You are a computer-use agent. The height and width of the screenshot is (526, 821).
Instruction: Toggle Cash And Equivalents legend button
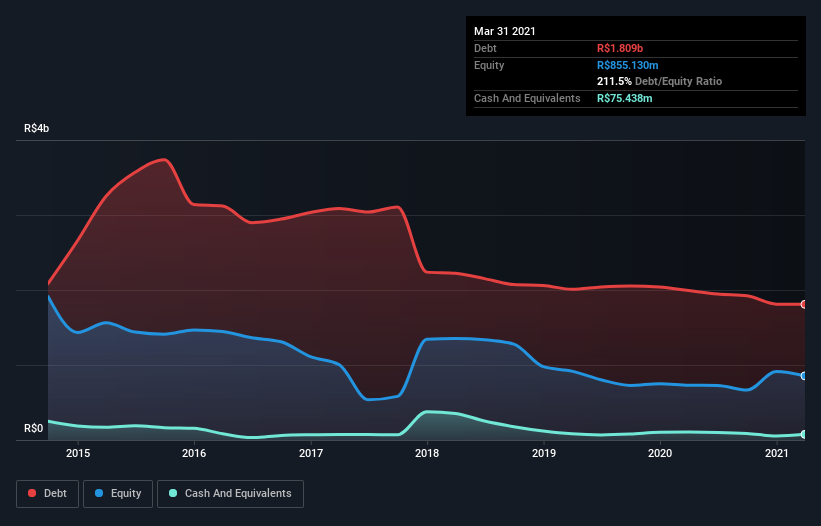pyautogui.click(x=230, y=494)
